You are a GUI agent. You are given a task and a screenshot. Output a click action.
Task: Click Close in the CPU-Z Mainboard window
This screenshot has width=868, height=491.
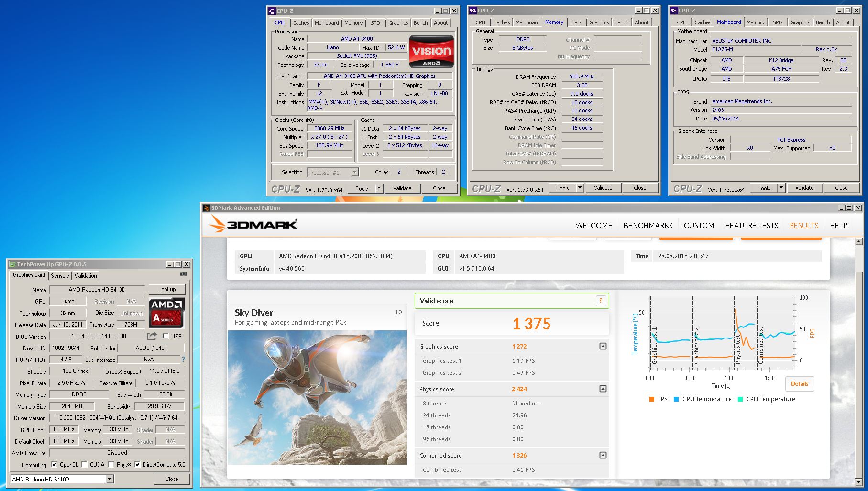click(x=841, y=188)
